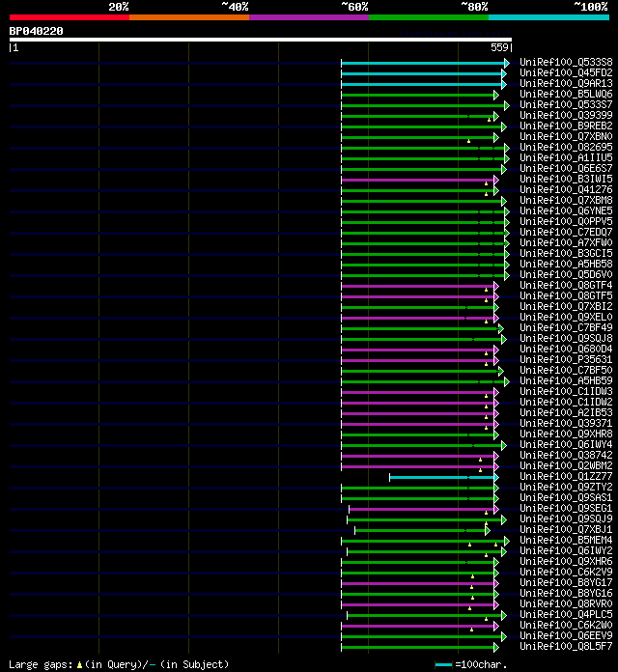618x672 pixels.
Task: Select the UniRef100_Q39371 label
Action: pyautogui.click(x=566, y=424)
